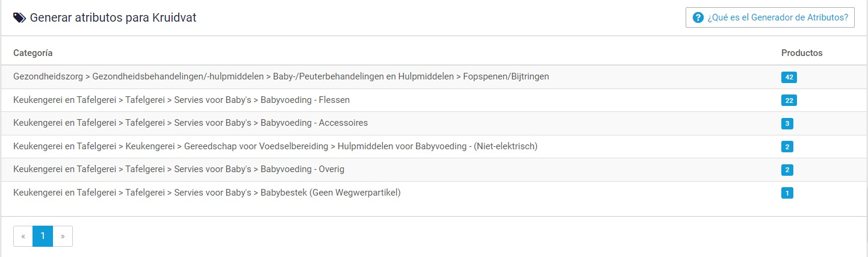Screen dimensions: 868x257
Task: Click badge 2 on Babyvoeding - Overig row
Action: tap(787, 170)
